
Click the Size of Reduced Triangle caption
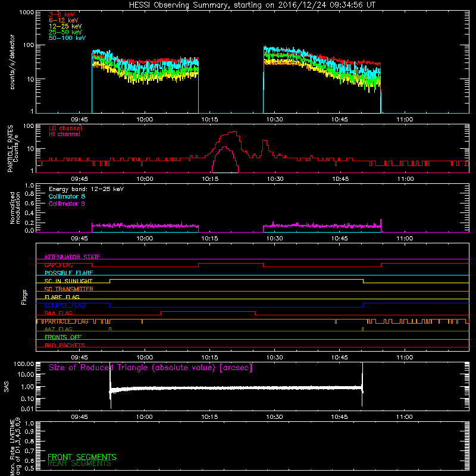(x=151, y=368)
